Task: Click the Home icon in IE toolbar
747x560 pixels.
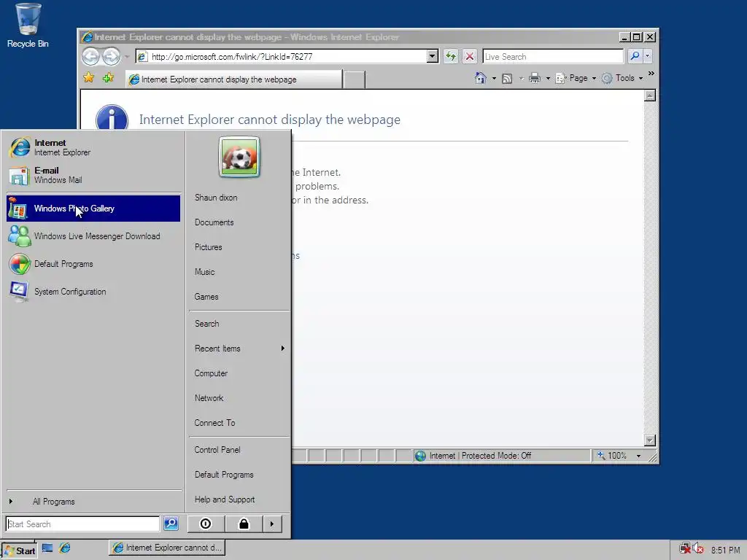Action: (481, 78)
